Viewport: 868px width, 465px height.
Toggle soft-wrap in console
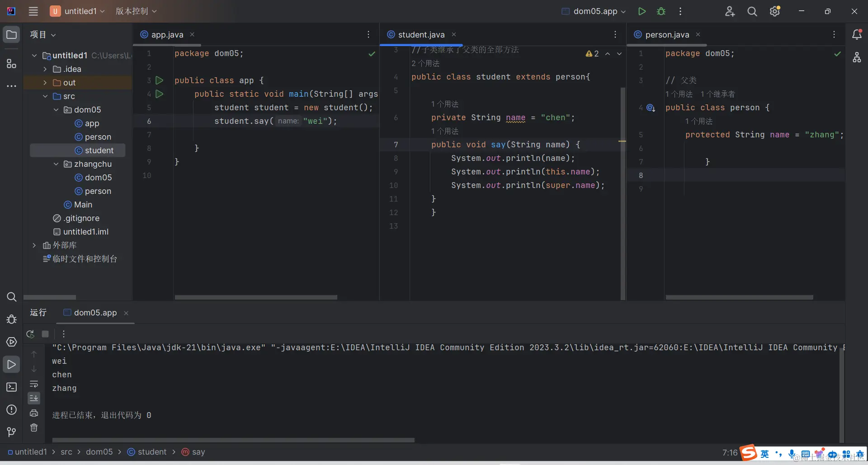(x=34, y=384)
